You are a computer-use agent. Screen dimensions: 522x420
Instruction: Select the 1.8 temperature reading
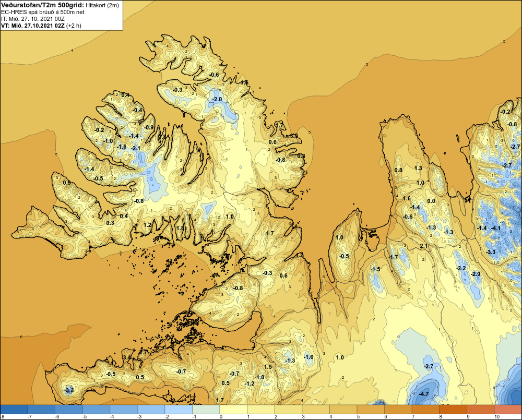tap(180, 228)
